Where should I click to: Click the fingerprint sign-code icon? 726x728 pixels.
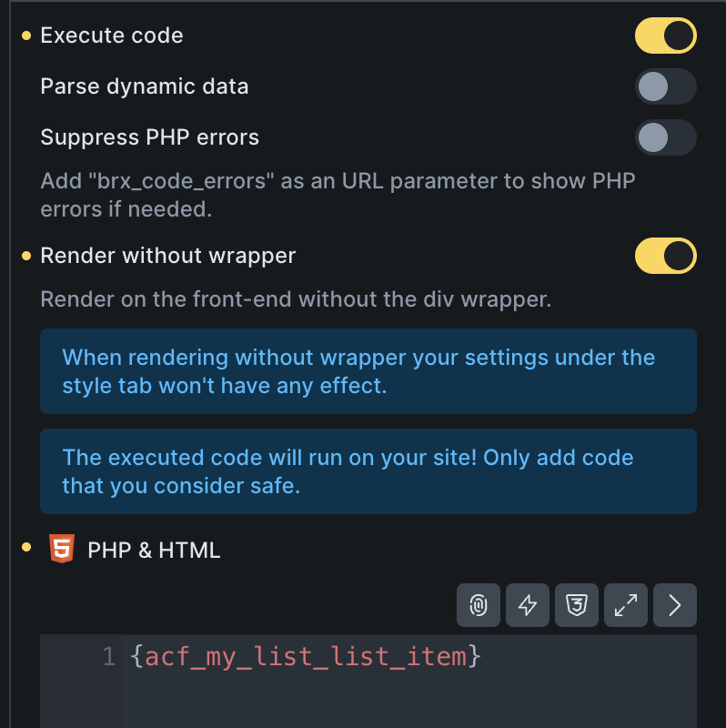coord(479,605)
